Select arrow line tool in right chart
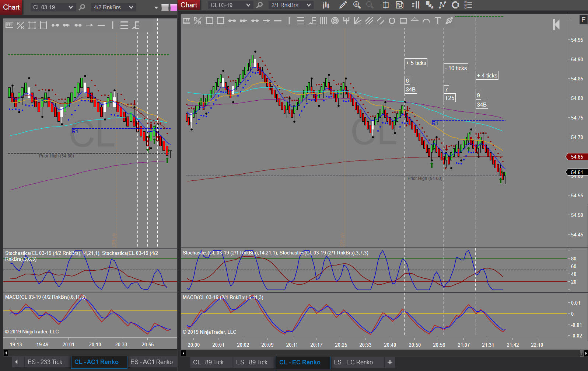 pyautogui.click(x=266, y=21)
